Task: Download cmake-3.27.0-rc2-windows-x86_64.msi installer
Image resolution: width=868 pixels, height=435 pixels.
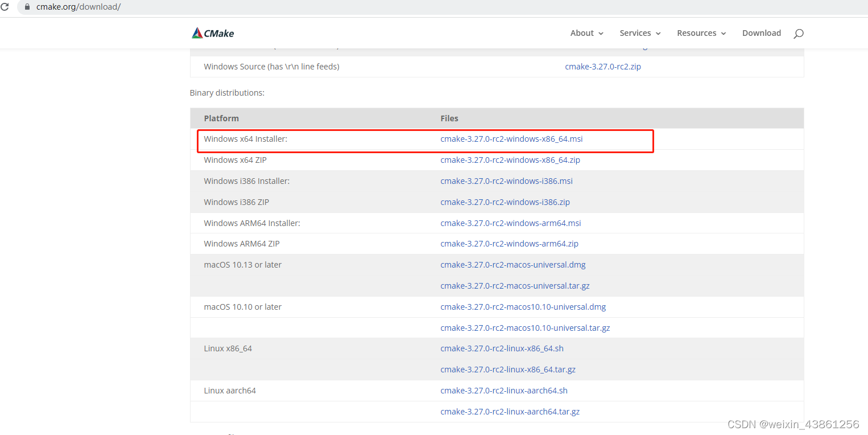Action: pyautogui.click(x=511, y=139)
